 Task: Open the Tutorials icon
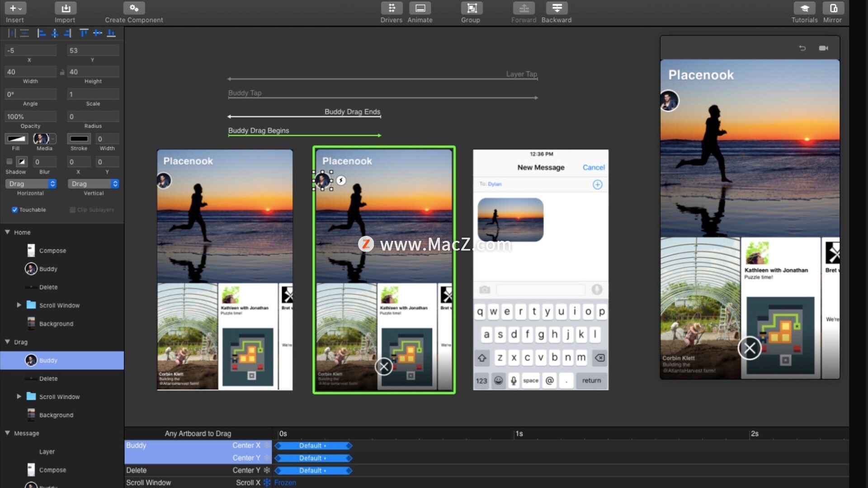(x=804, y=8)
